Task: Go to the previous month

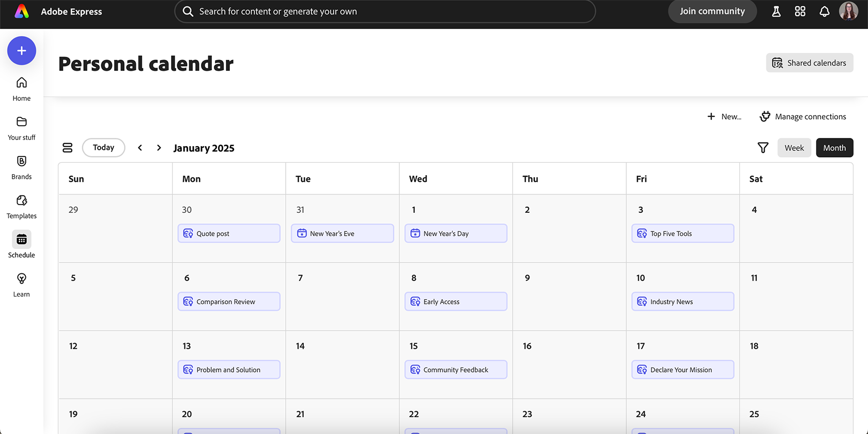Action: 140,148
